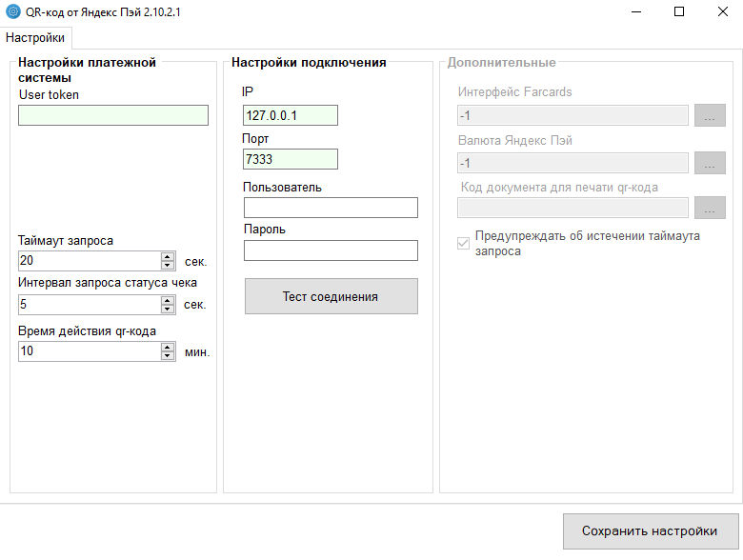Decrease Таймаут запроса with down arrow
The image size is (743, 560).
[x=169, y=266]
